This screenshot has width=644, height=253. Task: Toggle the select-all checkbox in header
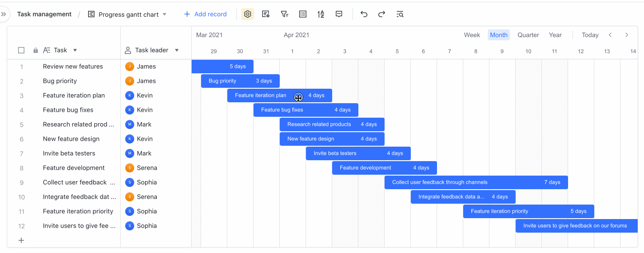pos(21,50)
